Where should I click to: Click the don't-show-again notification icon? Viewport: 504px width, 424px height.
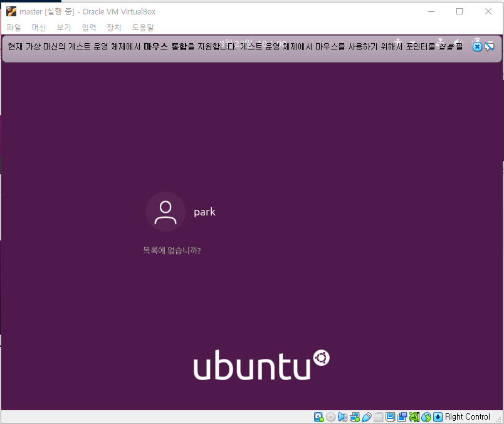pos(489,47)
